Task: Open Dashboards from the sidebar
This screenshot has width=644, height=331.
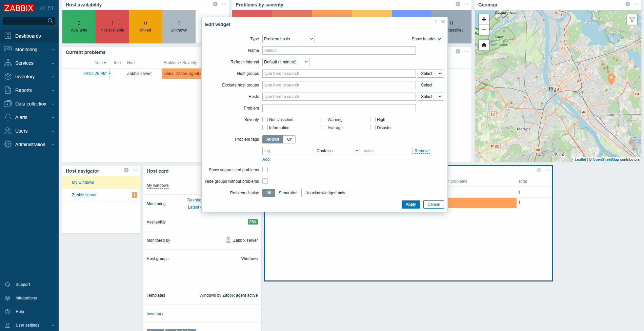Action: pyautogui.click(x=29, y=36)
